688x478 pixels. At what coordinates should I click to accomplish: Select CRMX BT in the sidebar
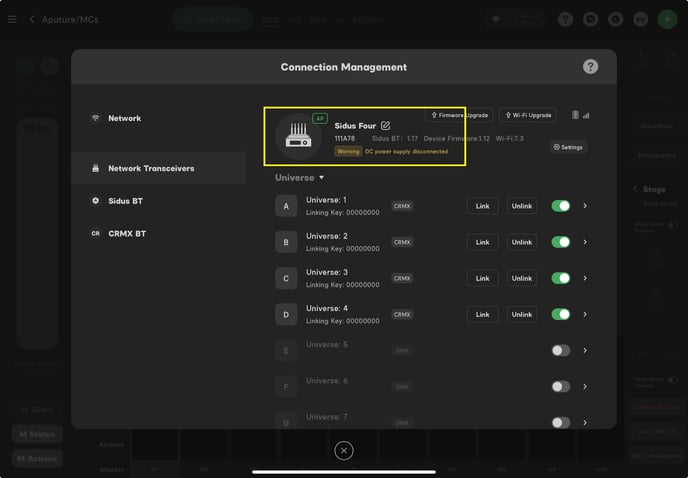click(158, 234)
